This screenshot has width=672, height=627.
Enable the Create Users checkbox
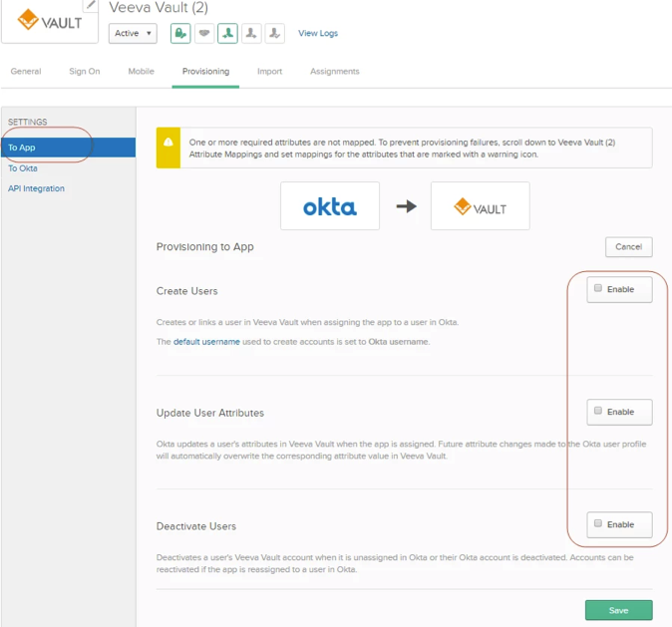[x=598, y=289]
